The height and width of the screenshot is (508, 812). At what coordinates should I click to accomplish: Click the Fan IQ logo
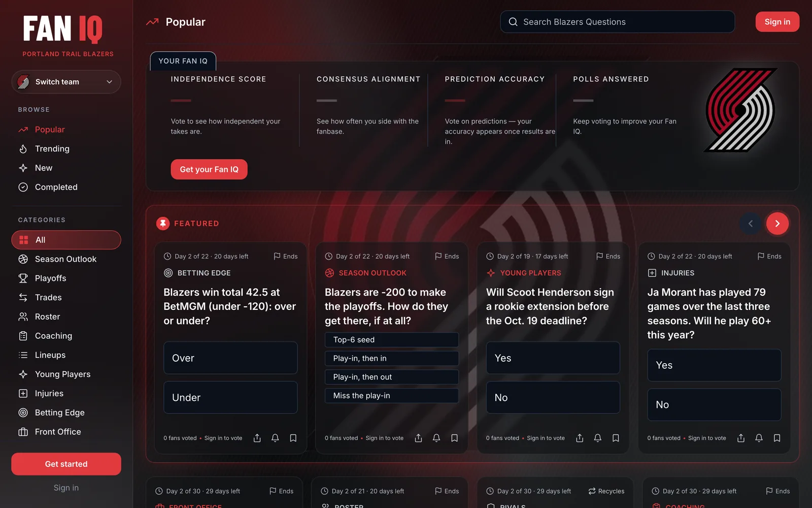[63, 29]
